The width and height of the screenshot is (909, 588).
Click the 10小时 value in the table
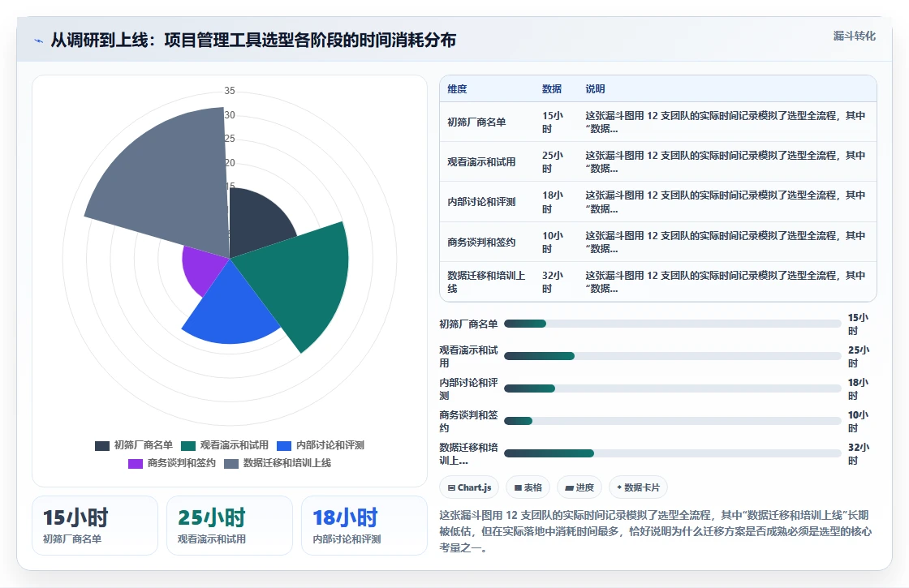click(553, 242)
